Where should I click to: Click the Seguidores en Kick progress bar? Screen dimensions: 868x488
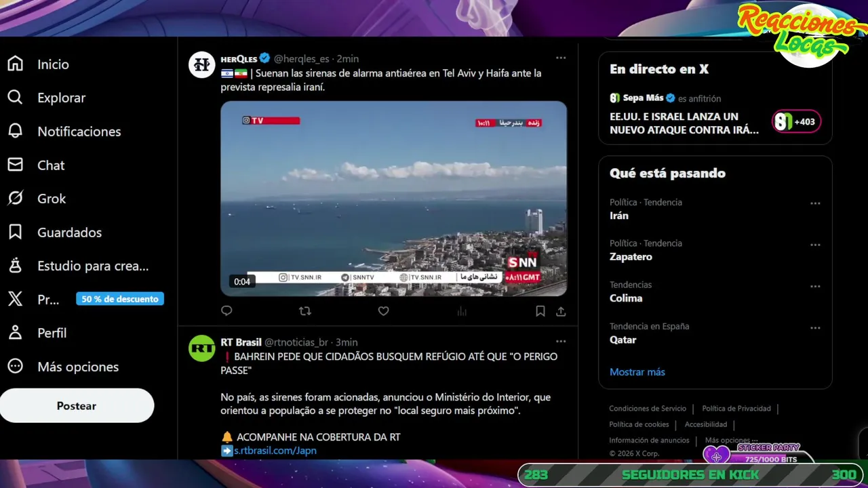click(x=692, y=475)
